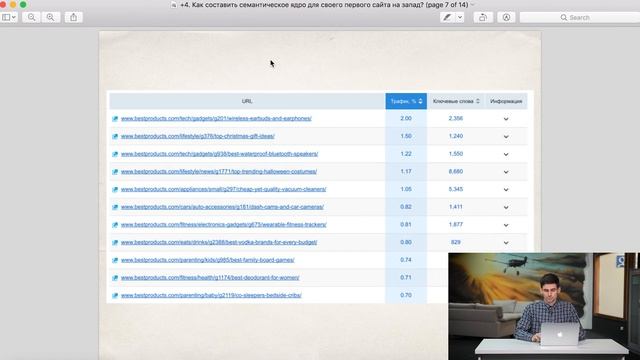
Task: Click traffic value 0.74
Action: tap(406, 260)
